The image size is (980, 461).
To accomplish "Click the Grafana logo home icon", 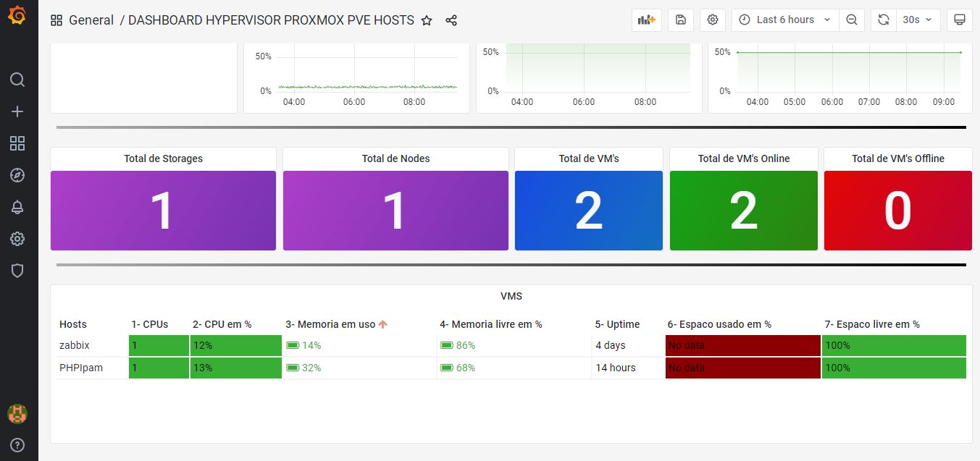I will click(17, 16).
